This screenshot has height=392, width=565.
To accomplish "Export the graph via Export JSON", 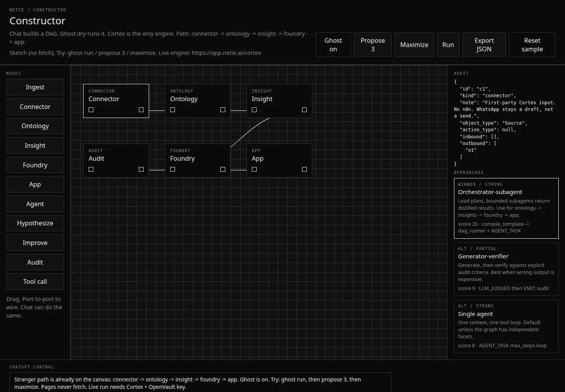I will [484, 45].
